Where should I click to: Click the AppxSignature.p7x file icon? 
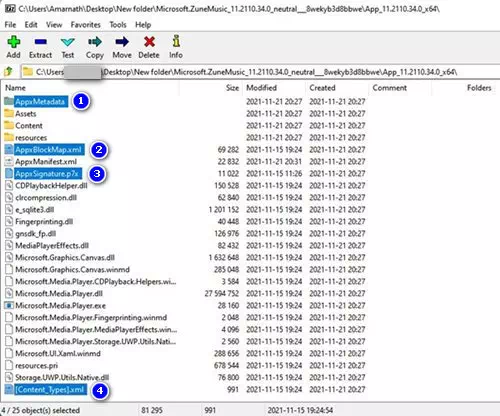[9, 174]
